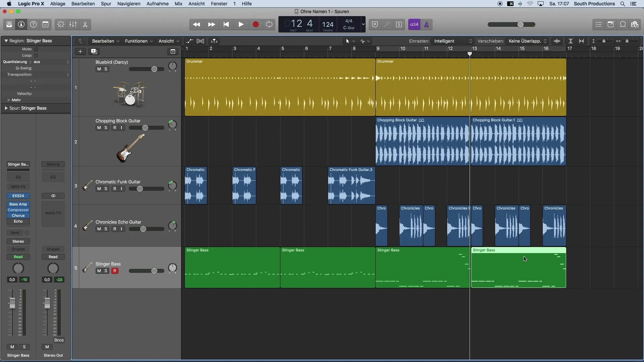Click the Mehr expander in region inspector
The width and height of the screenshot is (644, 362).
point(8,100)
